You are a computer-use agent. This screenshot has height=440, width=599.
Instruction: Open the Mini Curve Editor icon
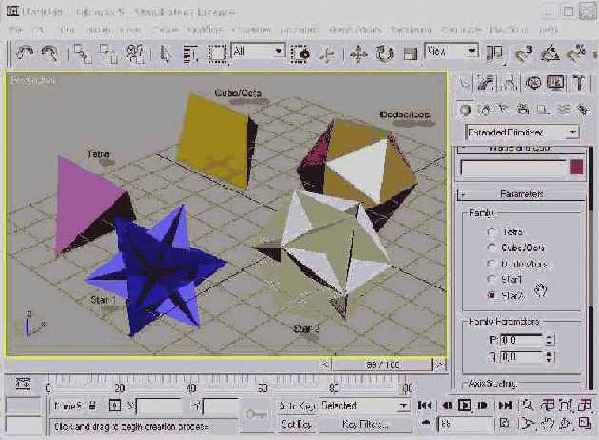[x=23, y=383]
